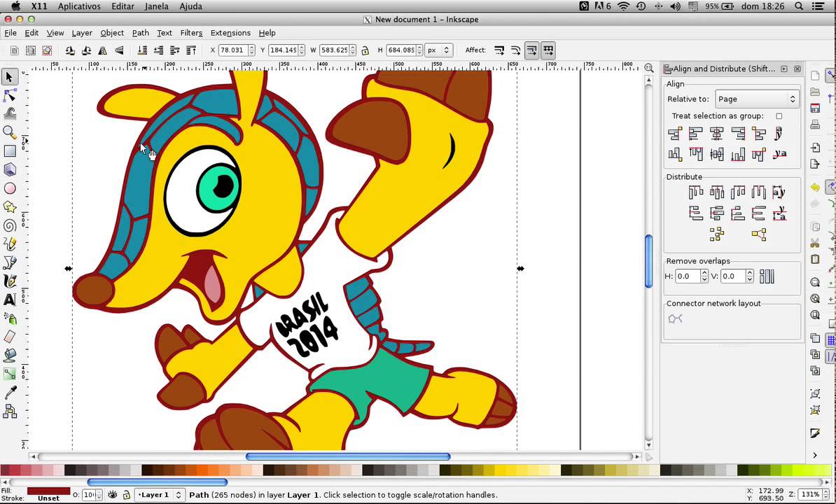The width and height of the screenshot is (836, 504).
Task: Open the Layer 1 selector dropdown
Action: pos(160,495)
